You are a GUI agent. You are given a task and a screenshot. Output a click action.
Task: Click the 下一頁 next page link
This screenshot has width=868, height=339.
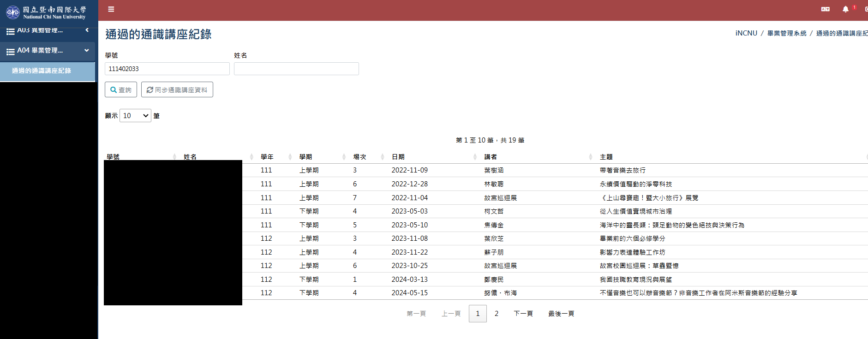(523, 314)
